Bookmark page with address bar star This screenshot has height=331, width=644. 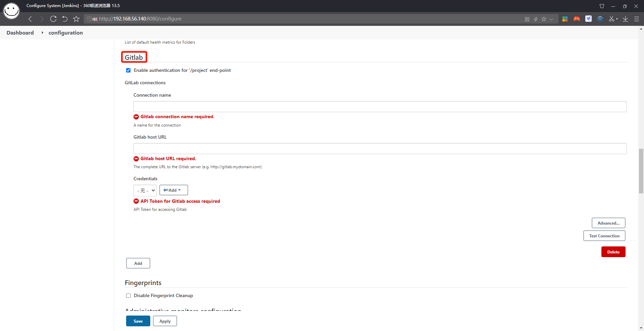[544, 19]
